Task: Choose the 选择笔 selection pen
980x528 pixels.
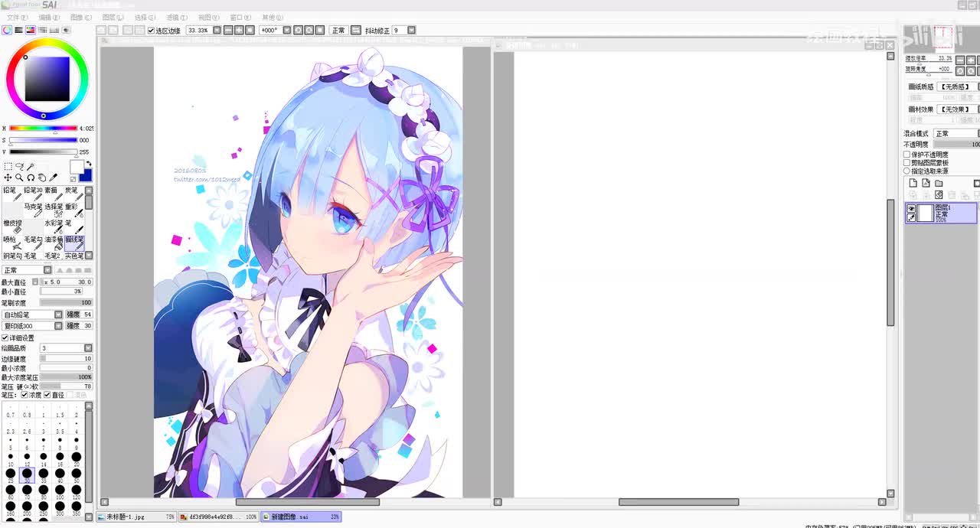Action: point(53,210)
